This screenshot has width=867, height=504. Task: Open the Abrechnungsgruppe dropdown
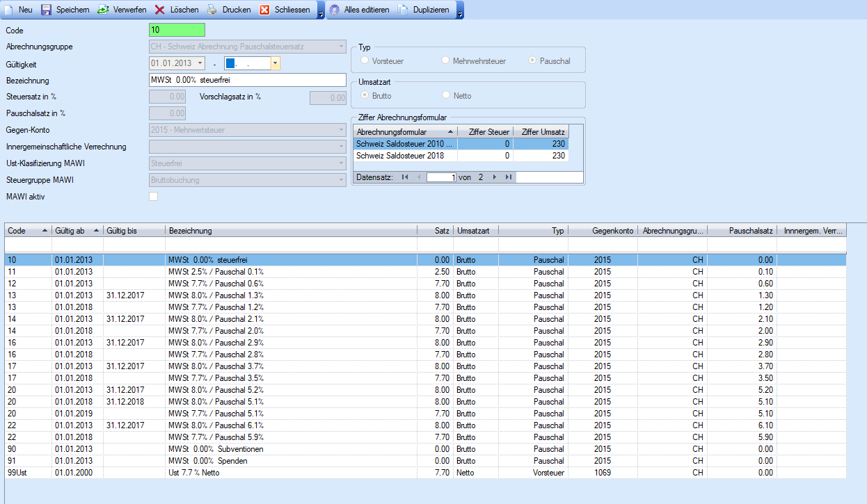click(340, 47)
